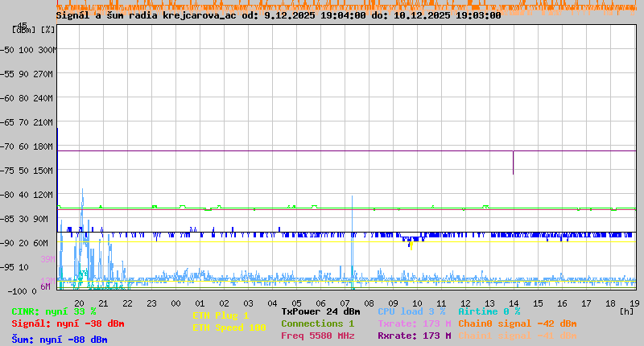This screenshot has height=346, width=644.
Task: Click the 'Šum: nyní -88 dBm' legend entry
Action: [60, 340]
